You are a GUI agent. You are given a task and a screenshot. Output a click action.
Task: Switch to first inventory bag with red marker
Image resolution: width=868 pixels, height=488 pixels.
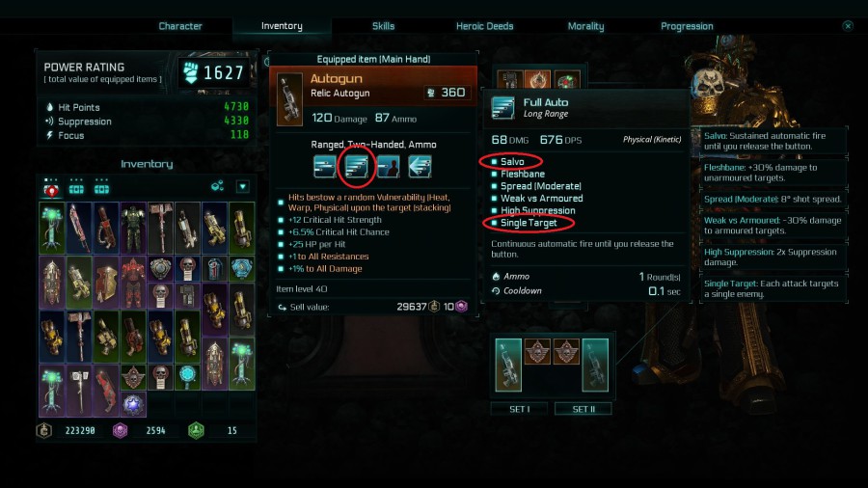(x=51, y=187)
